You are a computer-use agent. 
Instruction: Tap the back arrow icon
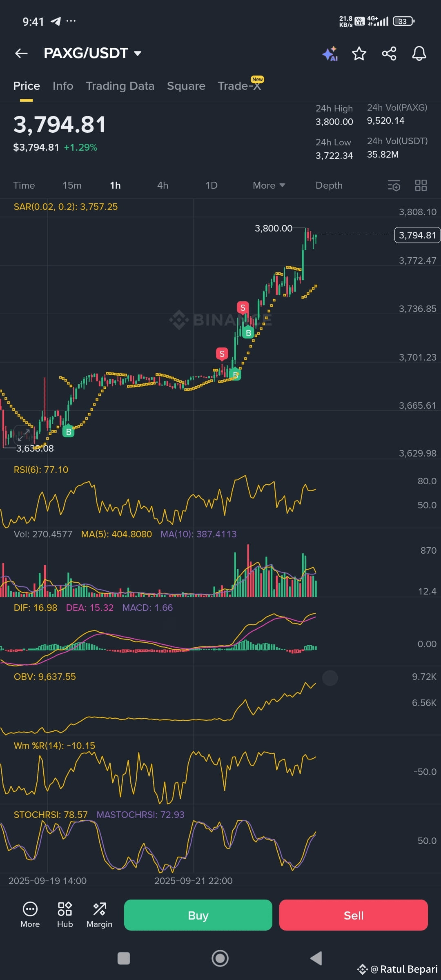pos(21,53)
